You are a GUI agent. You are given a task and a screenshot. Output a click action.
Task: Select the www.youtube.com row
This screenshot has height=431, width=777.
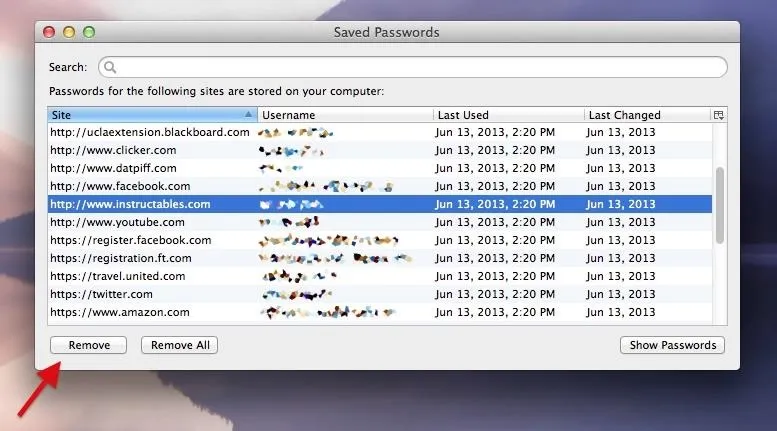(x=380, y=222)
